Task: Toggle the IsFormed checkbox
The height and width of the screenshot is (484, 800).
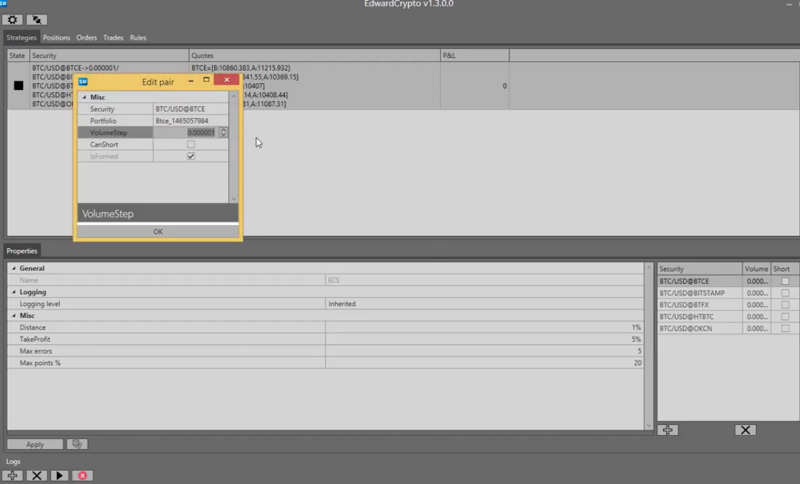Action: 190,157
